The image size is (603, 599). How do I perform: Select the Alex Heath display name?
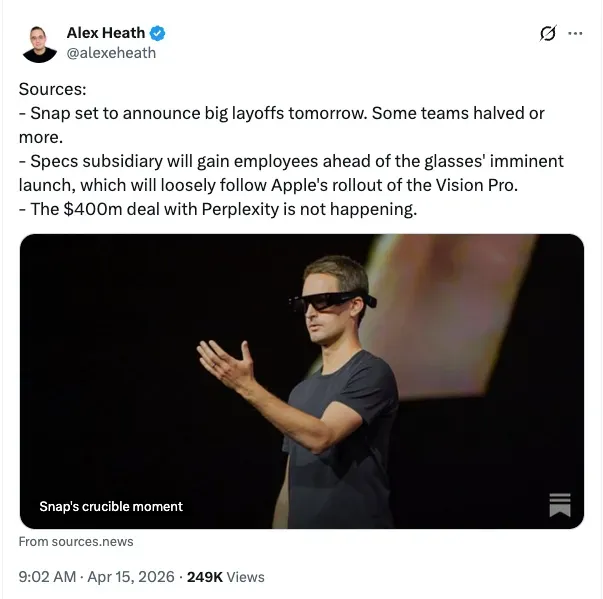[106, 33]
